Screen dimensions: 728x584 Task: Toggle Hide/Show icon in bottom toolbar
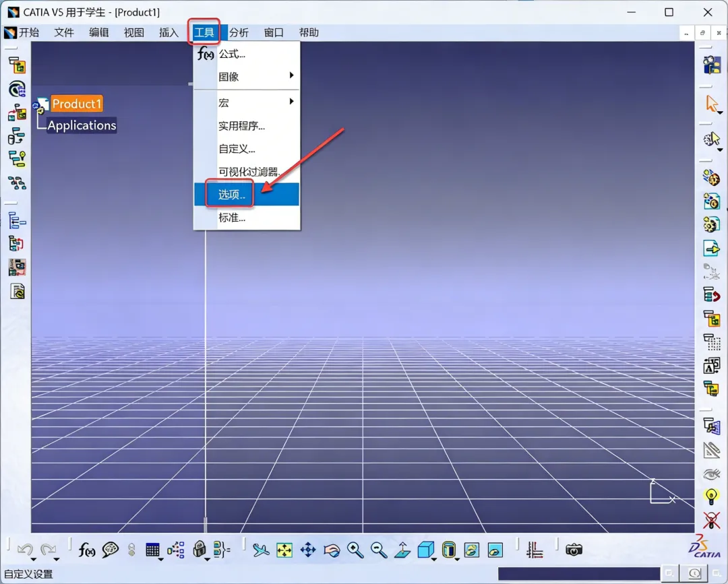tap(472, 550)
